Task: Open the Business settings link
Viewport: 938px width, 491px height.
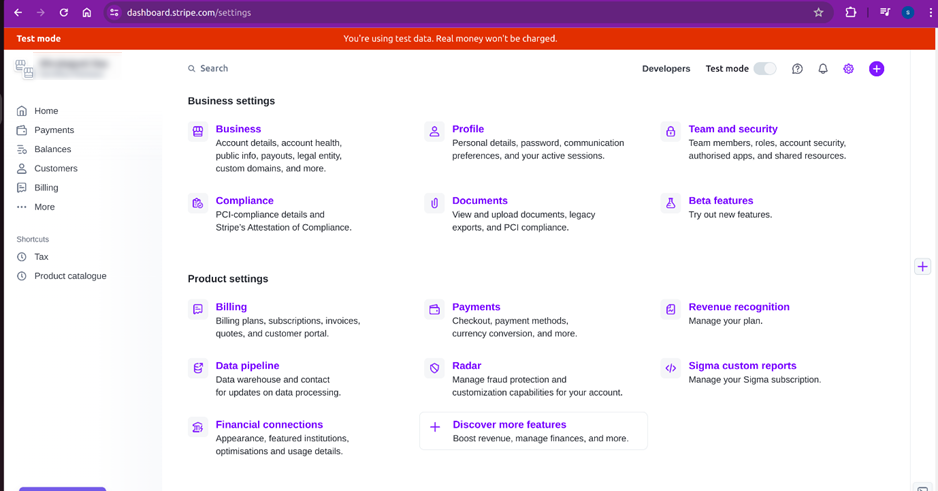Action: coord(238,129)
